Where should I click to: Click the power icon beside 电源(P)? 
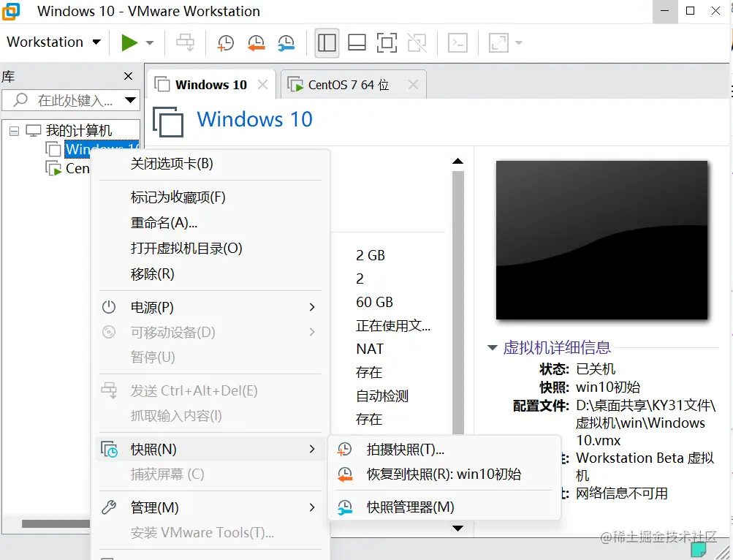tap(109, 307)
